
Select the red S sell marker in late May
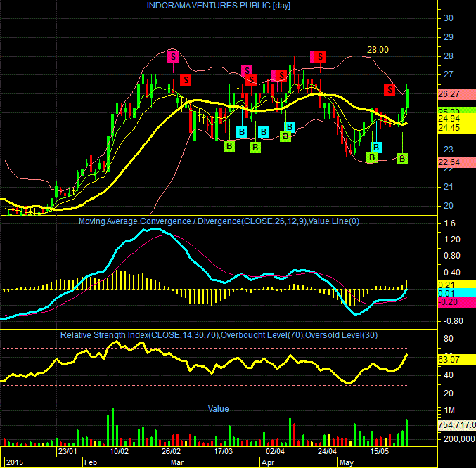click(390, 90)
